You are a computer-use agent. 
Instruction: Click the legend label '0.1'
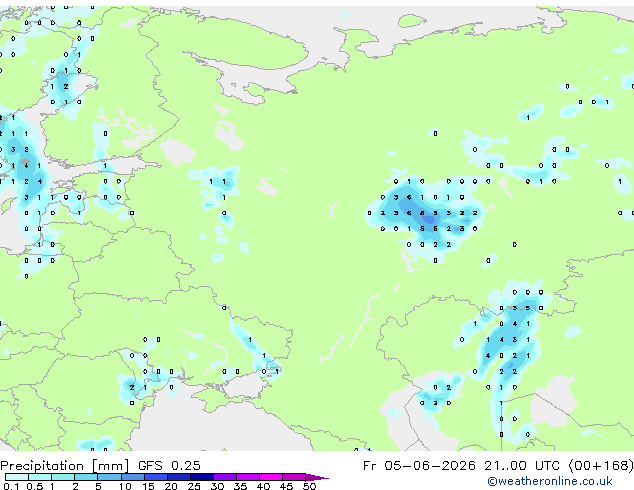[x=11, y=486]
